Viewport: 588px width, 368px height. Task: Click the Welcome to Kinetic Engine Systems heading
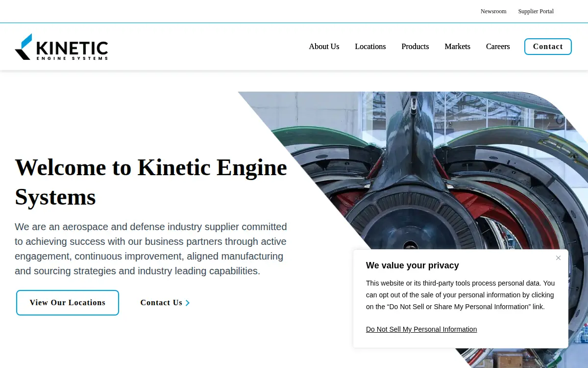[151, 182]
